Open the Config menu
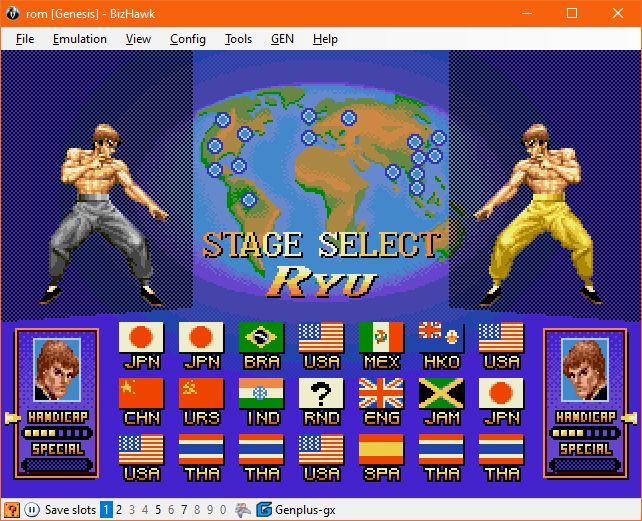Viewport: 642px width, 521px height. (188, 39)
